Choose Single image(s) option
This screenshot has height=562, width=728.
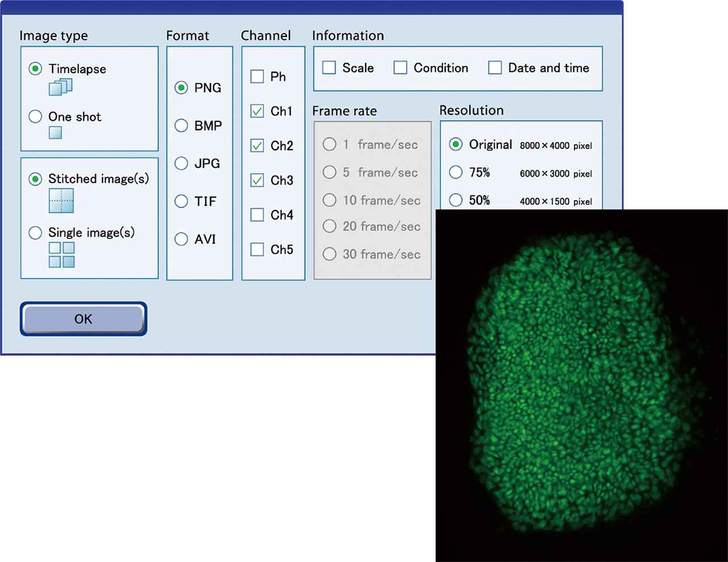pyautogui.click(x=35, y=233)
